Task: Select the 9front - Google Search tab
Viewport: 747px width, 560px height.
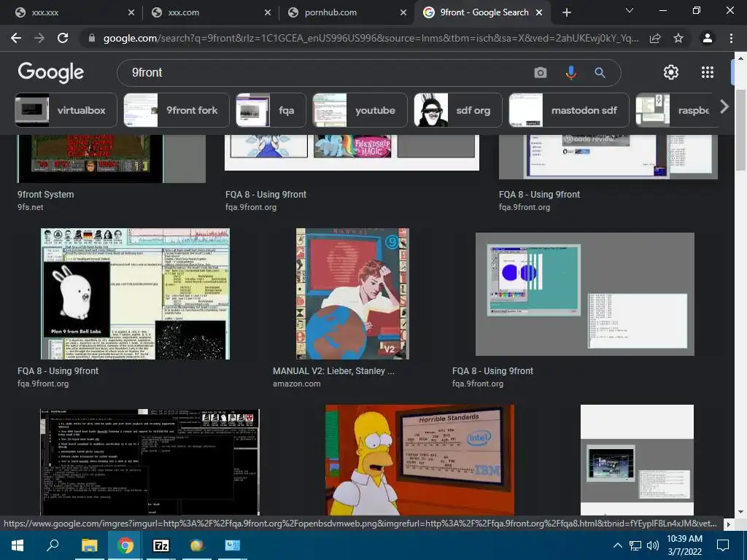Action: pos(483,12)
